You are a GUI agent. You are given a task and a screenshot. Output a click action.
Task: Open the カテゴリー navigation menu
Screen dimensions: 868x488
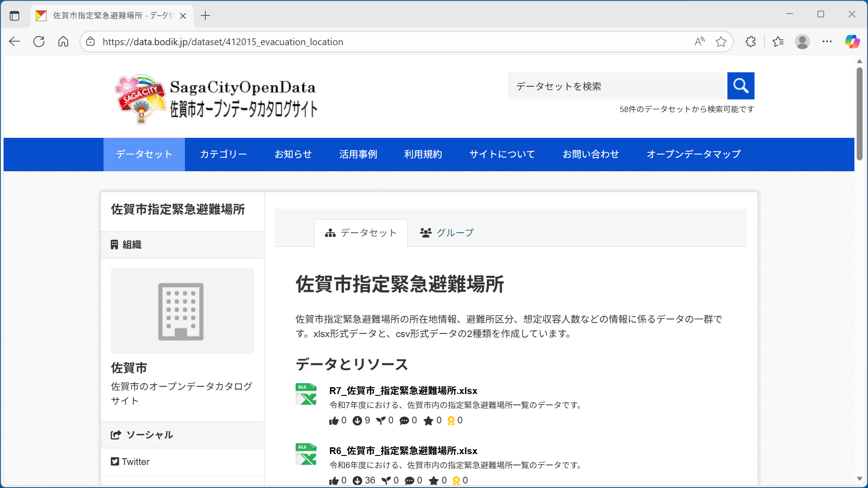click(x=223, y=155)
